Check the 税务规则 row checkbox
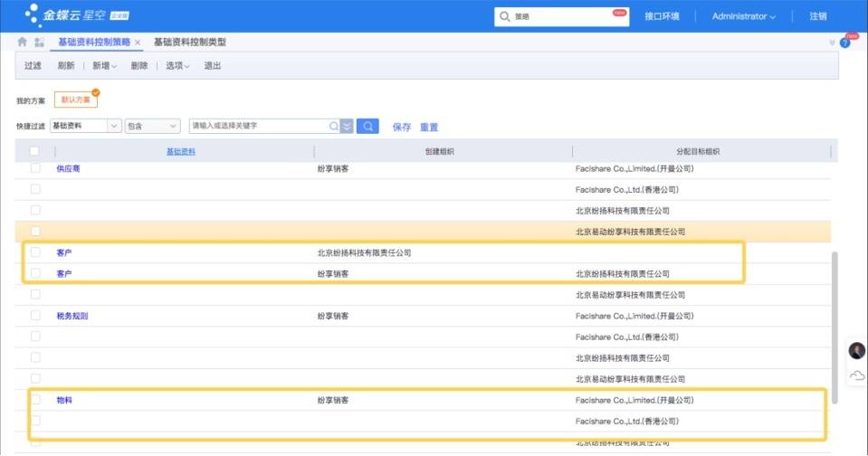 (x=35, y=316)
